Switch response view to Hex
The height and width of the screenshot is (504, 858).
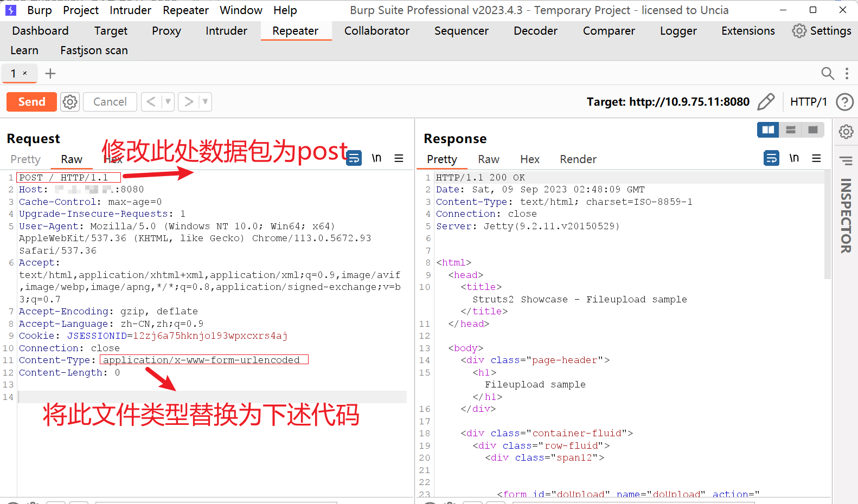(530, 159)
